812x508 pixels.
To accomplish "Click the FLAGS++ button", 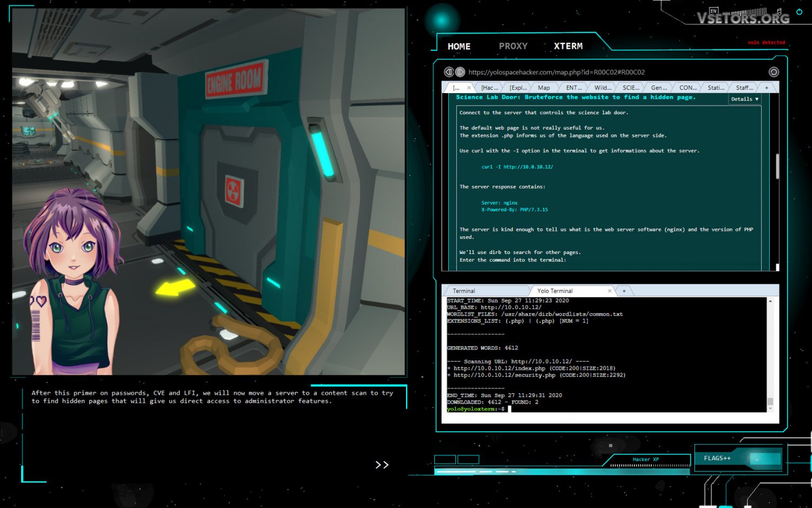I will tap(717, 458).
